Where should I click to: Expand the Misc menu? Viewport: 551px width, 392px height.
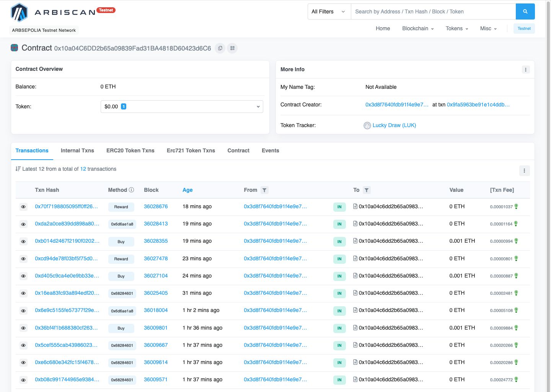click(x=488, y=28)
